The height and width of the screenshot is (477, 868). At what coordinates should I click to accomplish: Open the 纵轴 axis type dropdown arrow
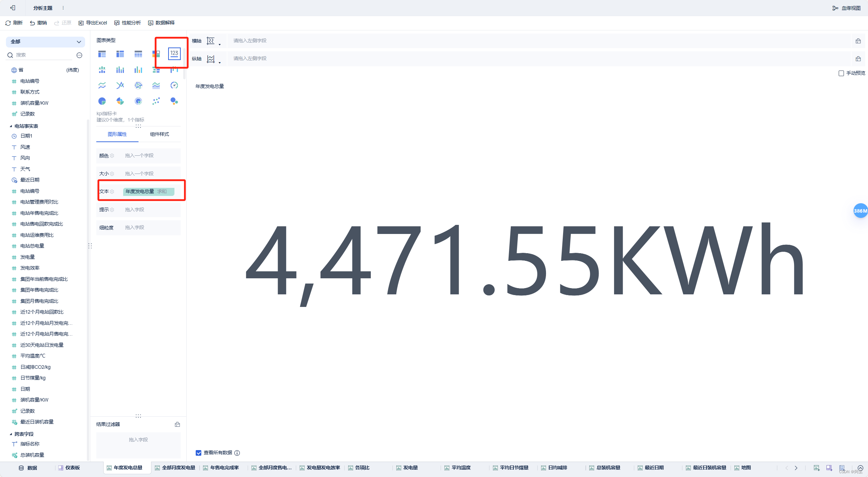click(x=220, y=63)
